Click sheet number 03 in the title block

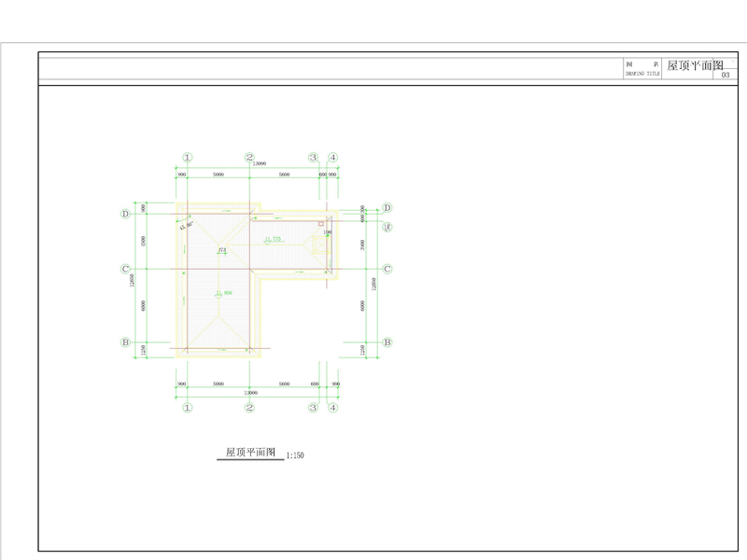coord(726,75)
